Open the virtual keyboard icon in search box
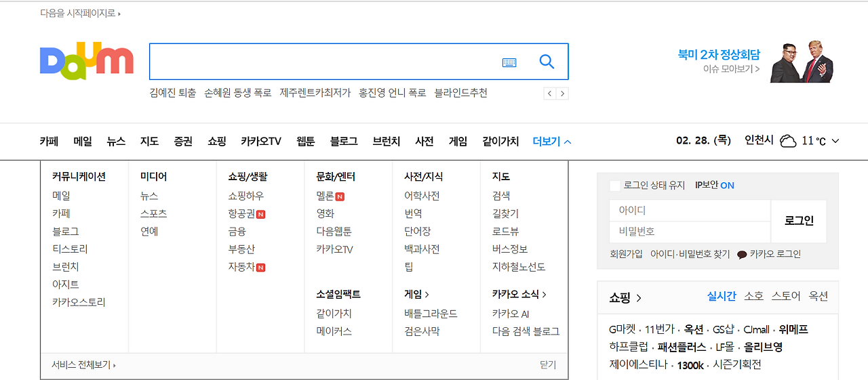The image size is (868, 380). tap(509, 62)
